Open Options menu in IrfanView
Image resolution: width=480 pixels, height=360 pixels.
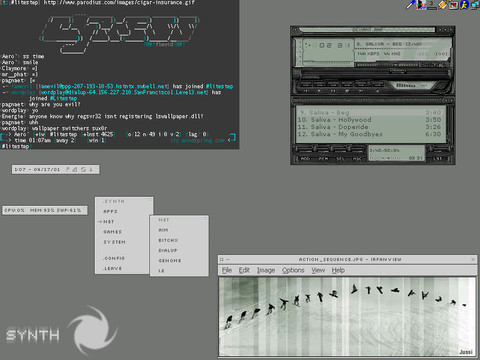(293, 270)
